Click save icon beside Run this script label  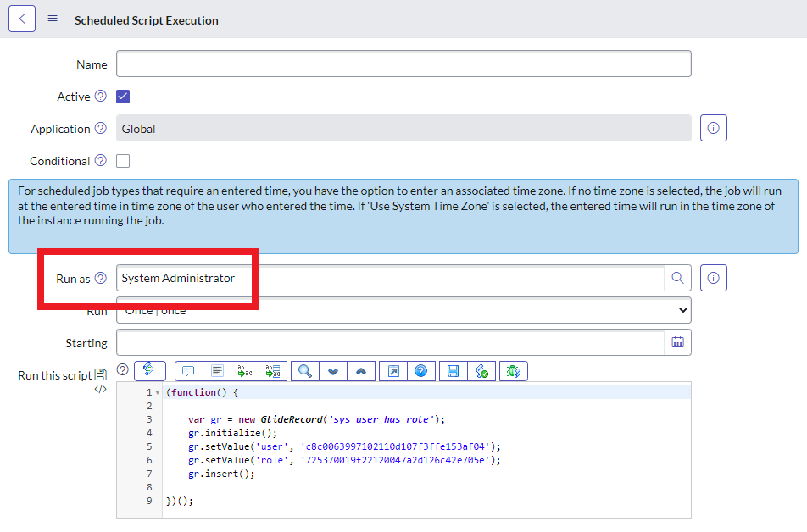tap(101, 375)
